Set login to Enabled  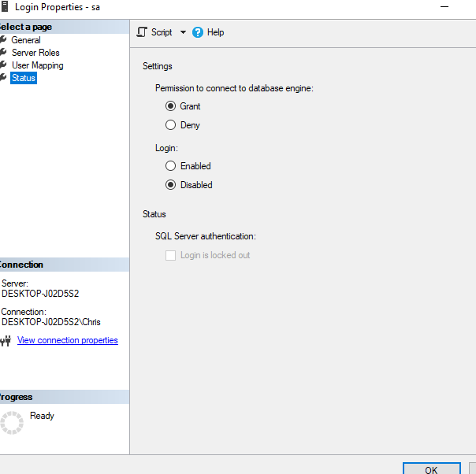pos(170,166)
